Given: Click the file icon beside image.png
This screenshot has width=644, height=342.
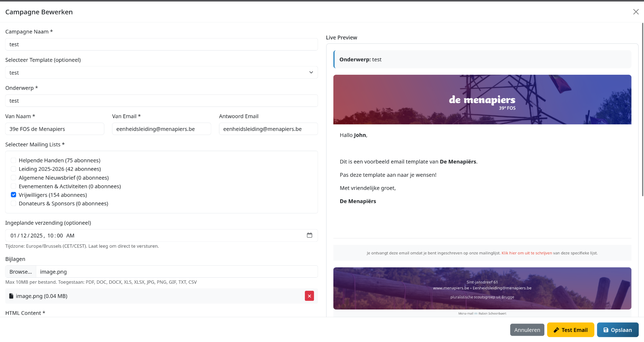Looking at the screenshot, I should pos(11,296).
